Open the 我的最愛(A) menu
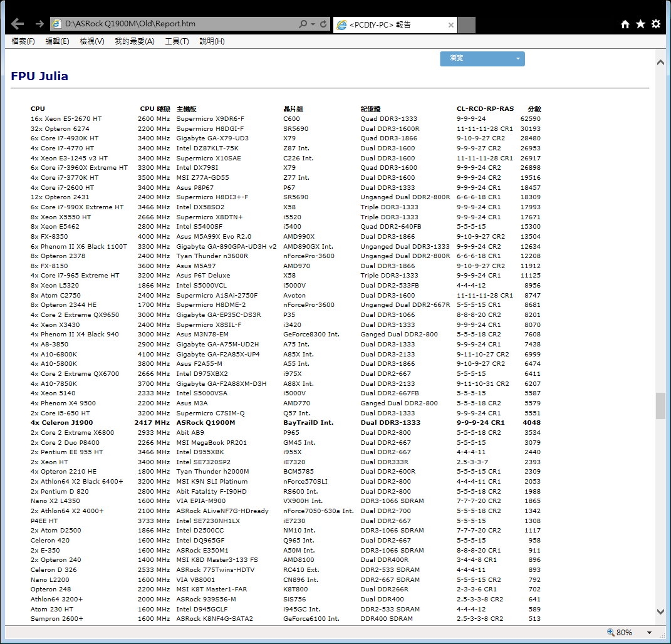Viewport: 671px width, 644px height. (134, 41)
